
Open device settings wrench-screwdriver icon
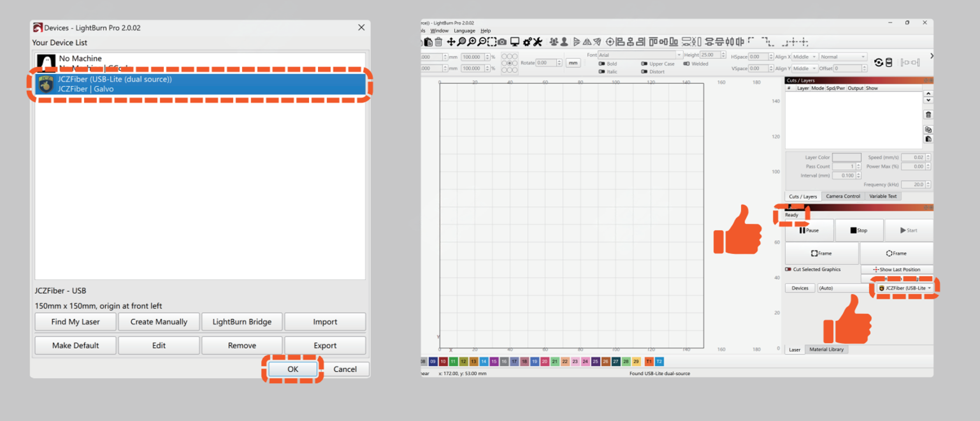coord(537,42)
